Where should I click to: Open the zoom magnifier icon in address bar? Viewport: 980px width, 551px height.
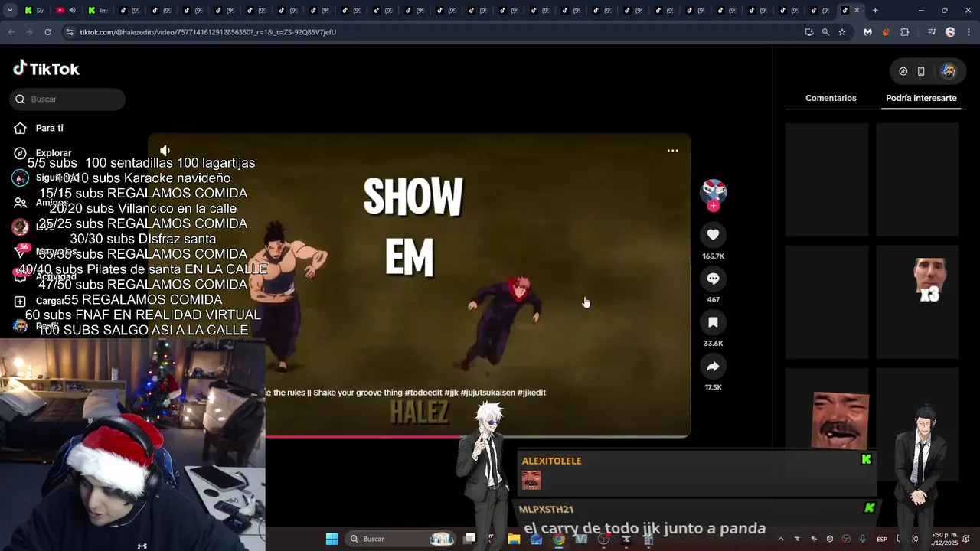coord(825,32)
